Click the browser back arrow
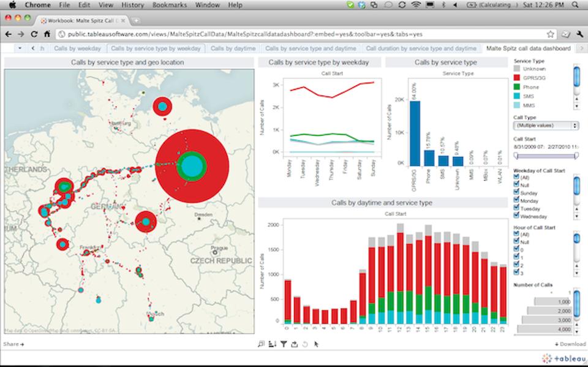Viewport: 588px width, 367px height. click(8, 34)
